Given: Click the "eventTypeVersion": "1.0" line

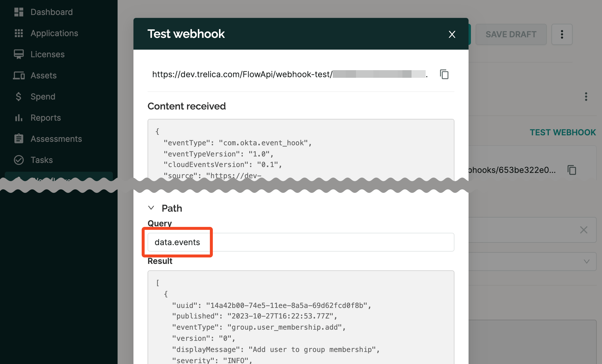Looking at the screenshot, I should pyautogui.click(x=219, y=154).
